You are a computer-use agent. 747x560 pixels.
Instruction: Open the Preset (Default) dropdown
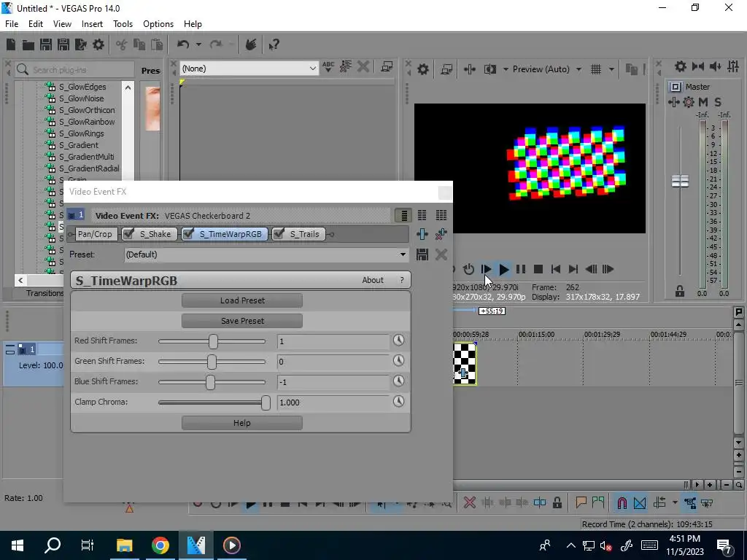click(266, 254)
